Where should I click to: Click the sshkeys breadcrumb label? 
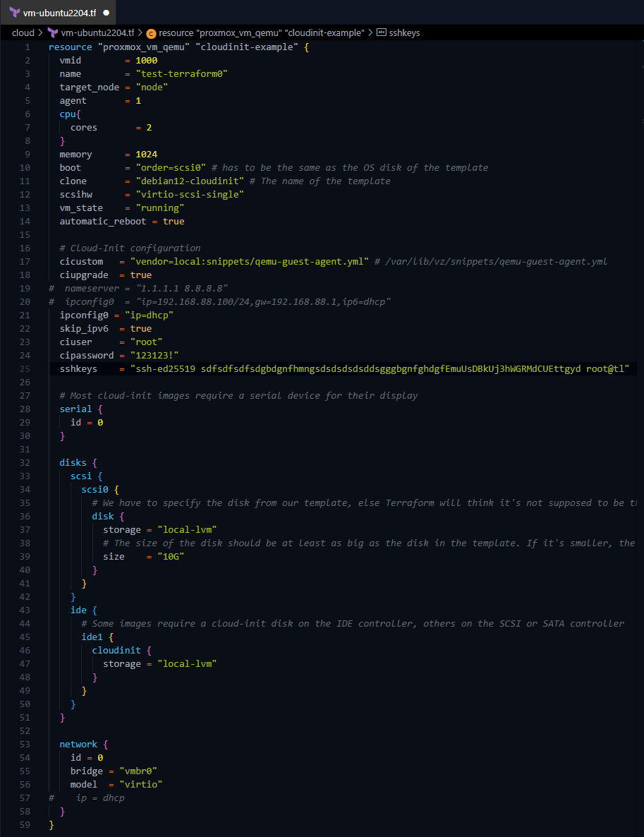click(x=405, y=32)
